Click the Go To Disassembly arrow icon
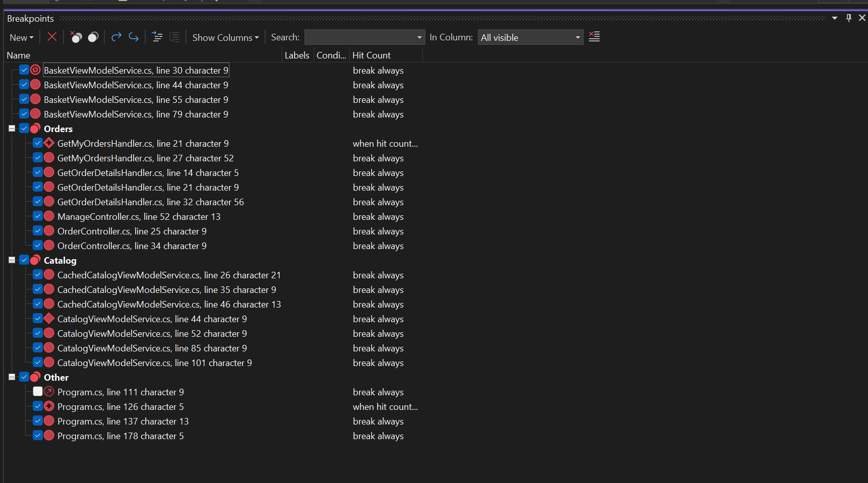The image size is (868, 483). coord(133,37)
